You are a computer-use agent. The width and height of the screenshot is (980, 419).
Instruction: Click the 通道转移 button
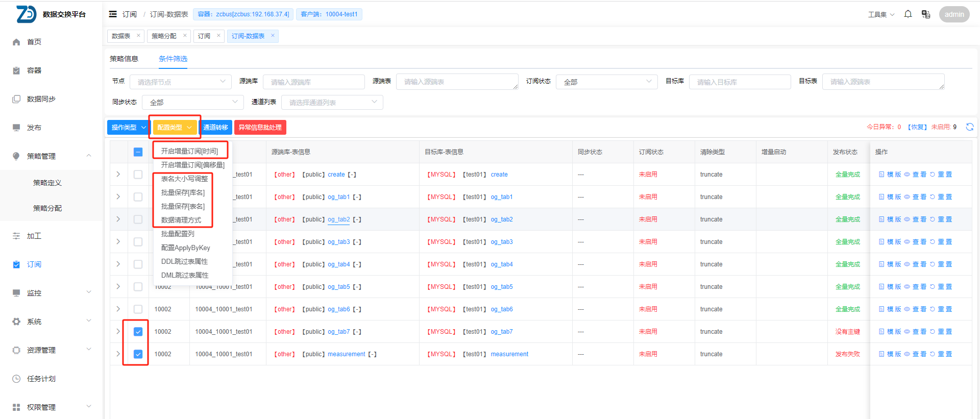click(x=215, y=128)
